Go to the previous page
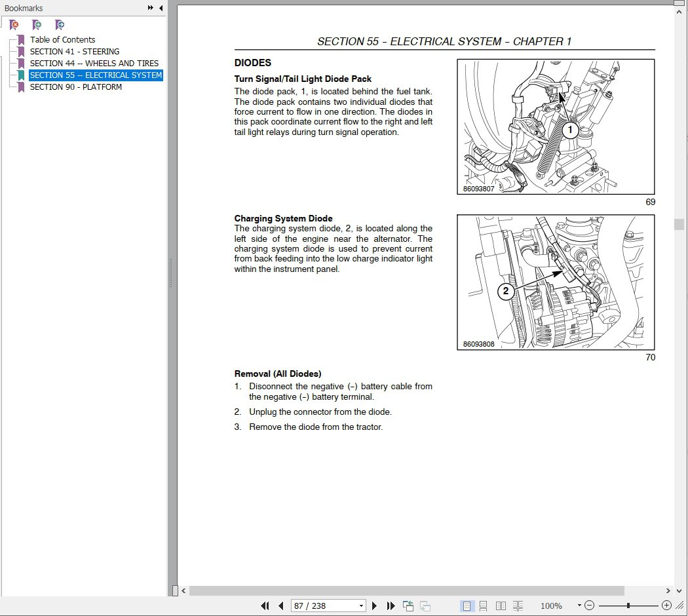688x616 pixels. pyautogui.click(x=280, y=606)
